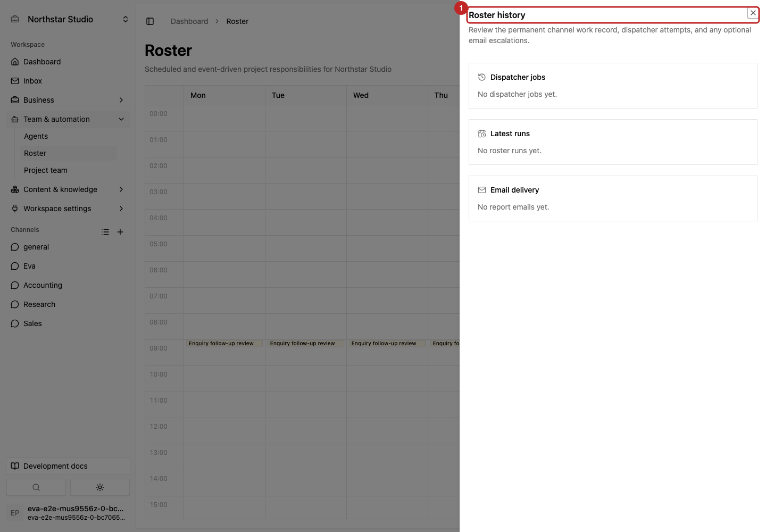The height and width of the screenshot is (532, 766).
Task: Click the search magnifier button
Action: click(36, 487)
